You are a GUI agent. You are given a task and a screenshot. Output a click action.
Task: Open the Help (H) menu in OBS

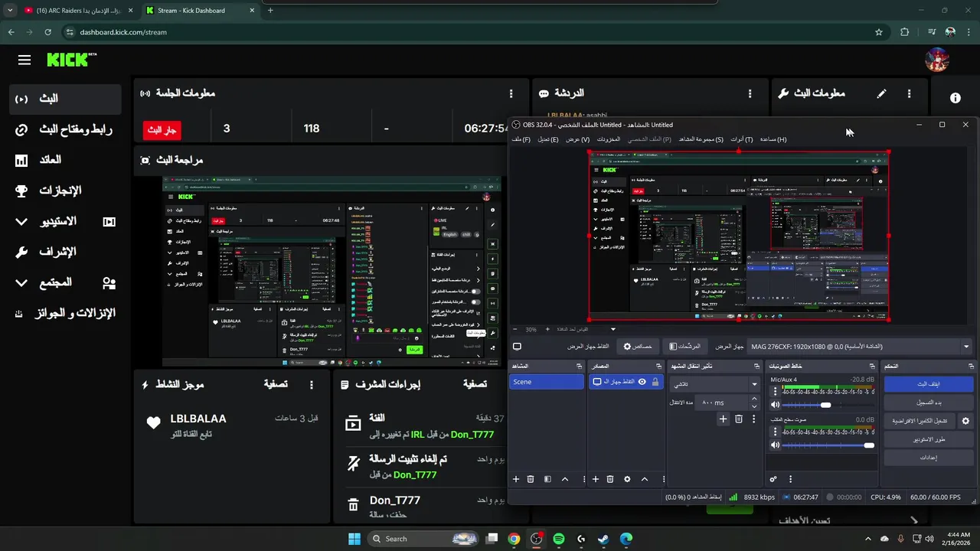[x=773, y=139]
